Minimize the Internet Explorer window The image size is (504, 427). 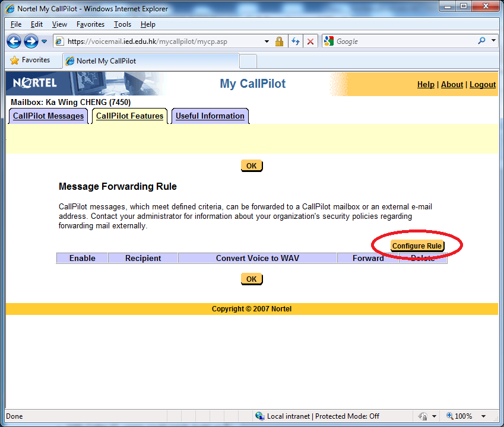pos(448,6)
